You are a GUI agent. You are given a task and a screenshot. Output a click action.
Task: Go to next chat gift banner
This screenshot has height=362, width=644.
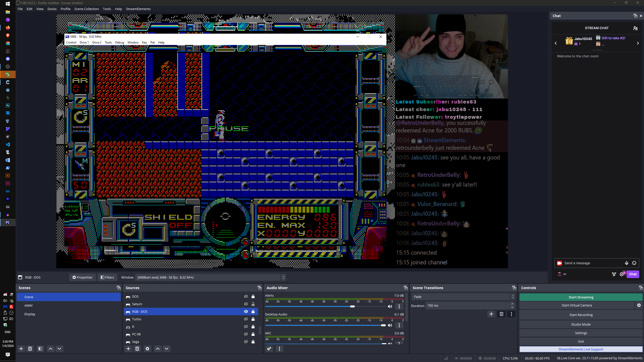[638, 43]
